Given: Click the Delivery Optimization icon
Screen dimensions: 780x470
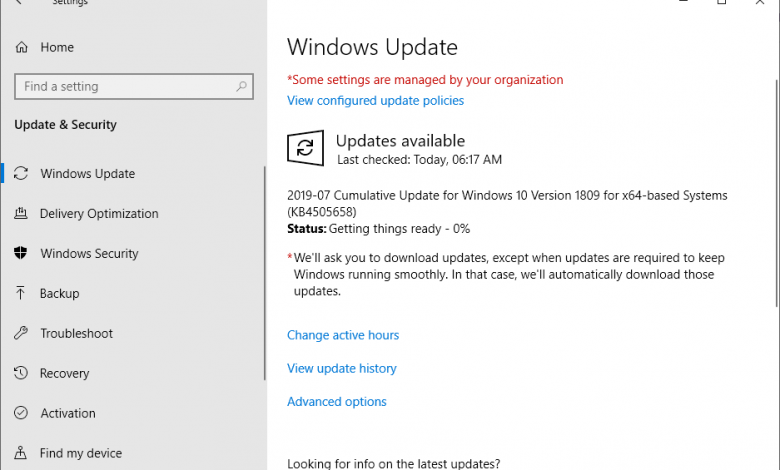Looking at the screenshot, I should pyautogui.click(x=21, y=213).
